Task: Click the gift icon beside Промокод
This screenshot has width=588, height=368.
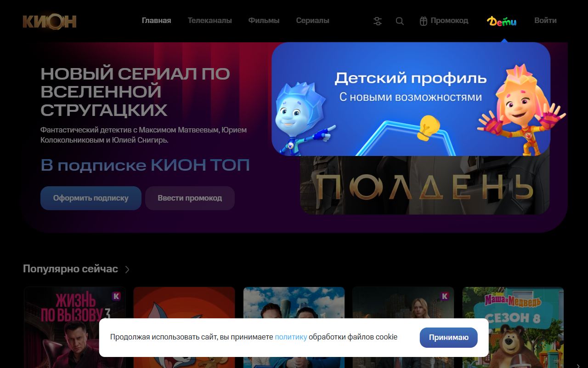Action: click(x=424, y=21)
